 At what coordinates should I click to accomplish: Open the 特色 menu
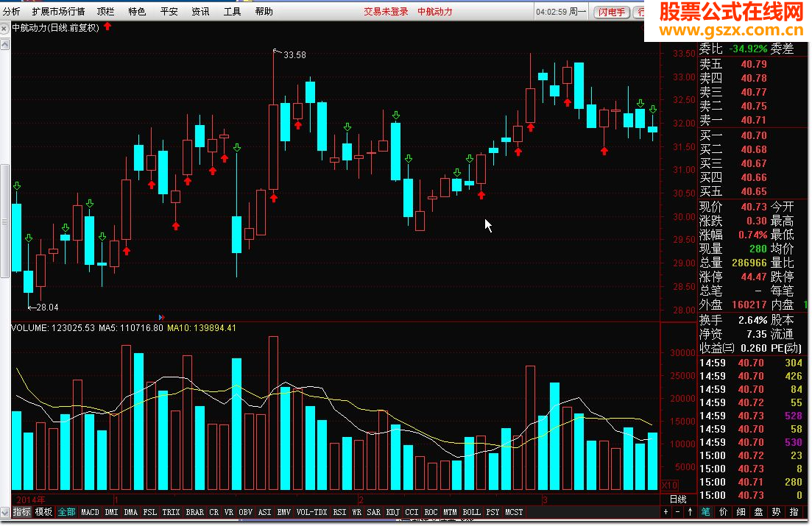click(137, 11)
